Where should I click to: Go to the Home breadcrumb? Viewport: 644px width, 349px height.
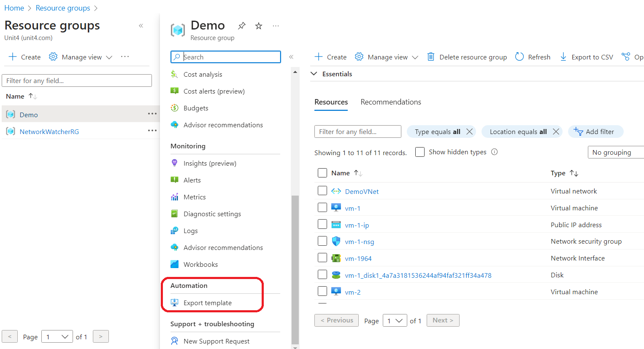[x=14, y=8]
